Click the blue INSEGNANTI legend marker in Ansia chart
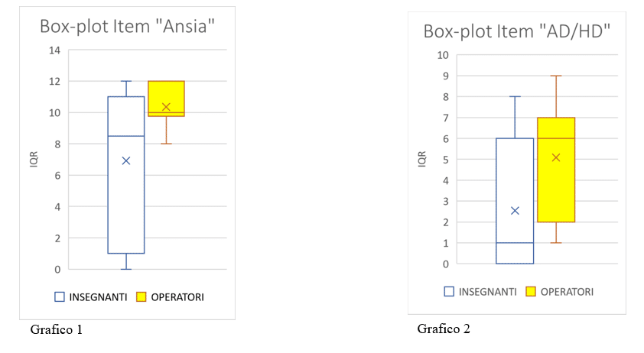The image size is (644, 353). (x=60, y=296)
